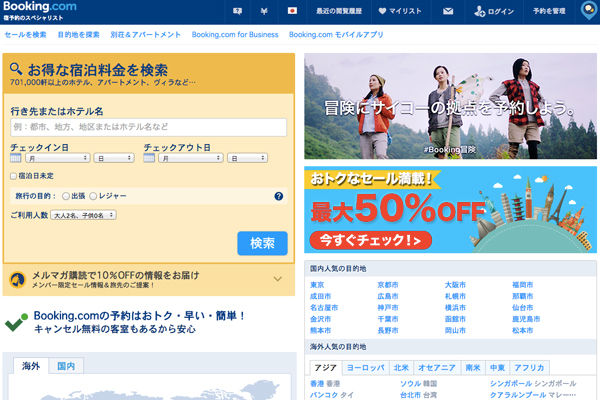
Task: Click the 松本市 destination link
Action: coord(523,330)
